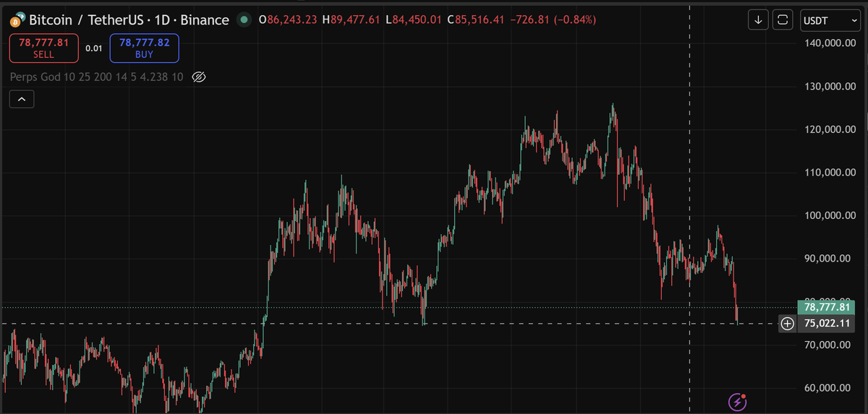
Task: Click the plus icon beside 75,022.11
Action: click(x=787, y=324)
